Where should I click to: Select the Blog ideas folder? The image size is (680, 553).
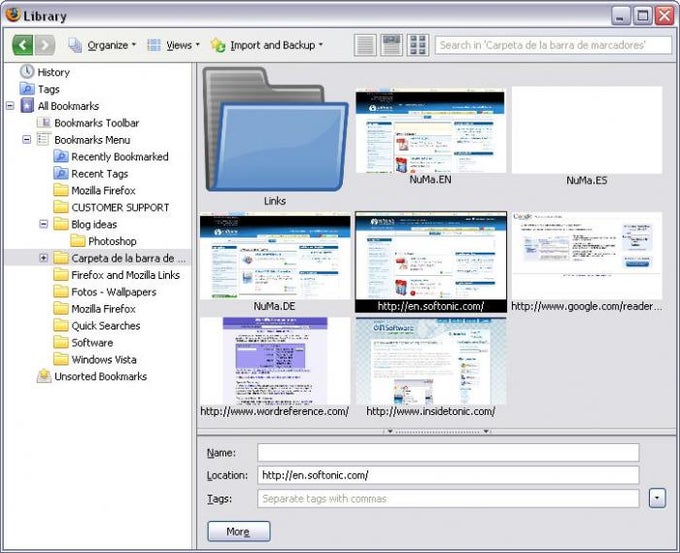[x=94, y=224]
